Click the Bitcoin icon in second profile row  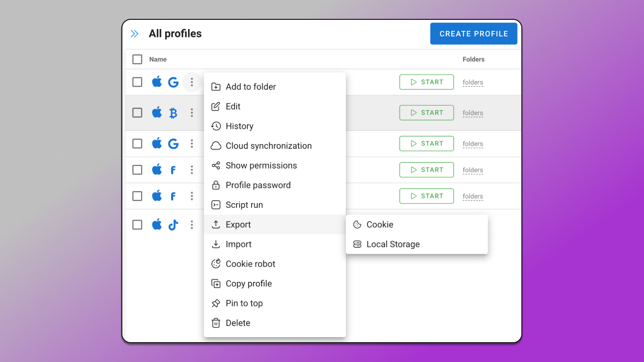pos(173,113)
